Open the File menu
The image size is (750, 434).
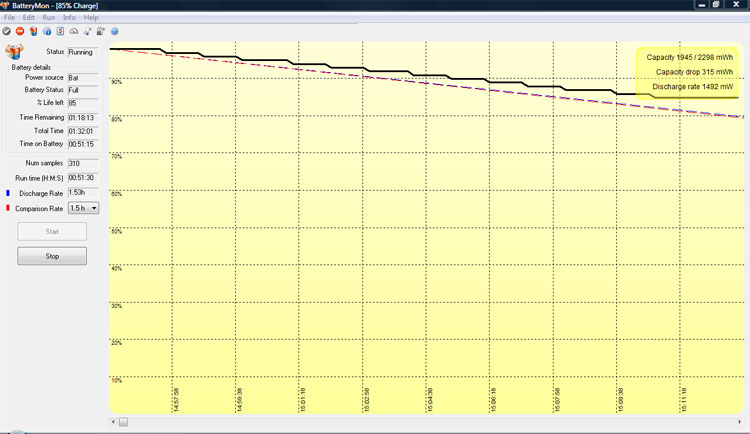9,17
